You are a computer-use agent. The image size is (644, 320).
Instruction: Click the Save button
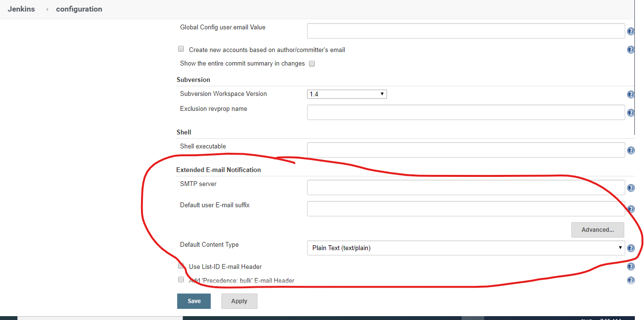coord(194,301)
